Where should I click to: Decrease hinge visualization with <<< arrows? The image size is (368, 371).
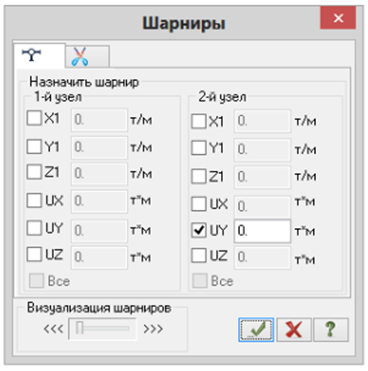pos(53,329)
